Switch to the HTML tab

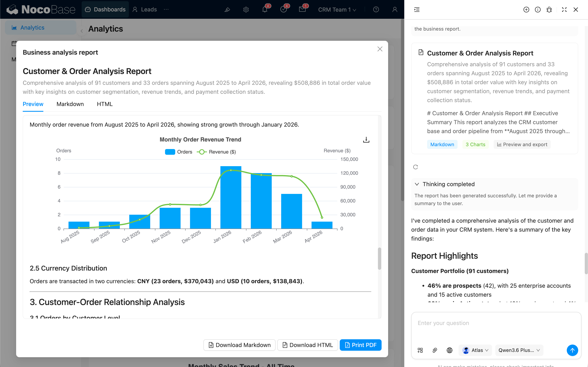105,104
